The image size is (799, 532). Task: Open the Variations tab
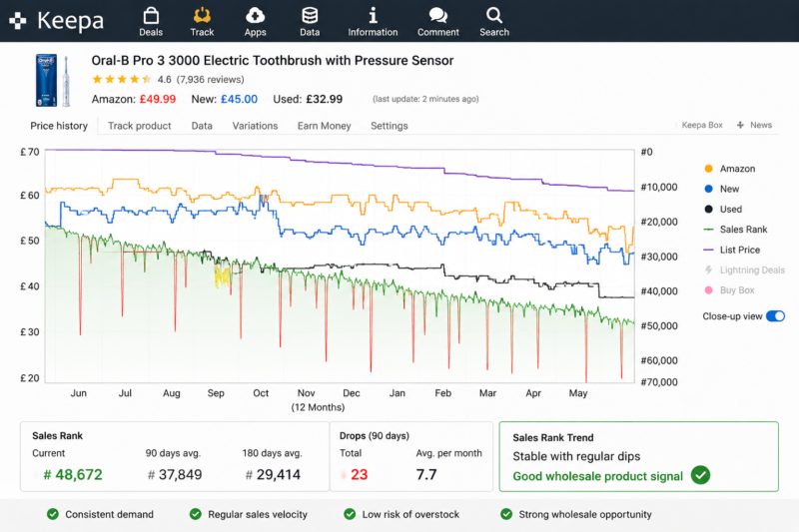[255, 126]
